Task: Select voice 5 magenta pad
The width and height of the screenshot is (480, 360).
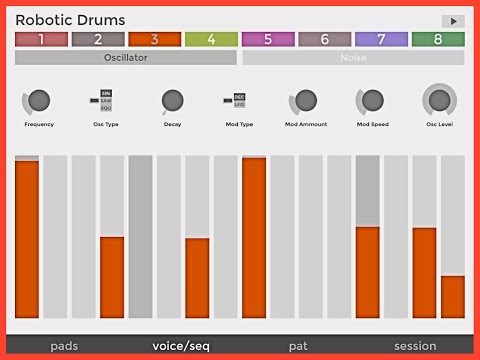Action: point(268,39)
